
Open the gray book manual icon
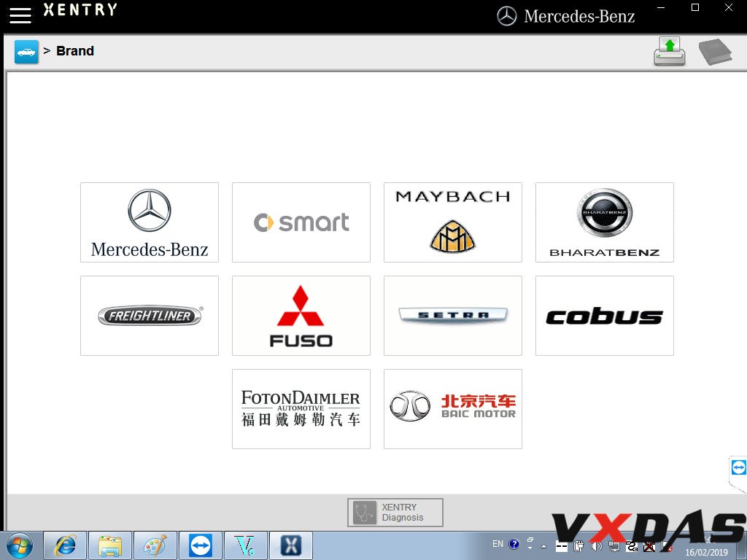point(715,52)
